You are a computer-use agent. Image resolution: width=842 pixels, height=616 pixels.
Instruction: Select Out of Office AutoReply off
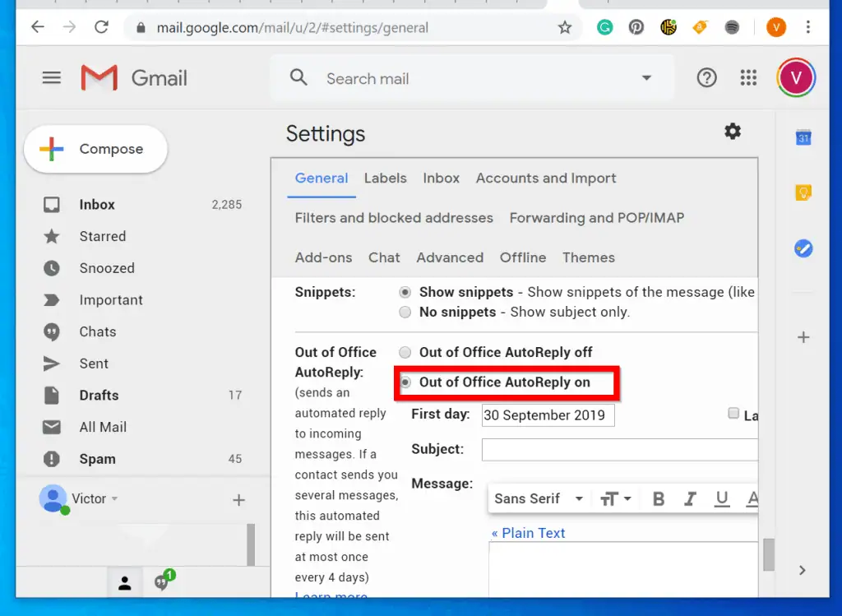(x=405, y=352)
